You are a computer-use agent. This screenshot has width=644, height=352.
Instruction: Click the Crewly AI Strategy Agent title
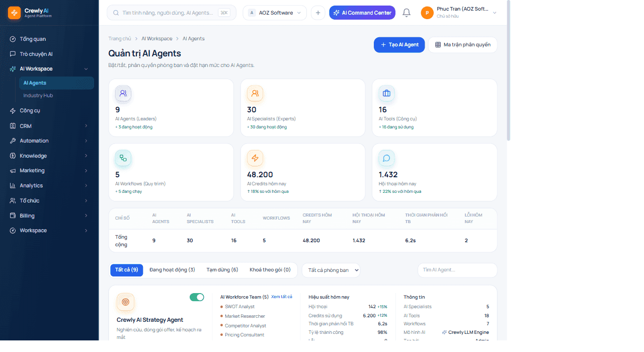pyautogui.click(x=150, y=320)
